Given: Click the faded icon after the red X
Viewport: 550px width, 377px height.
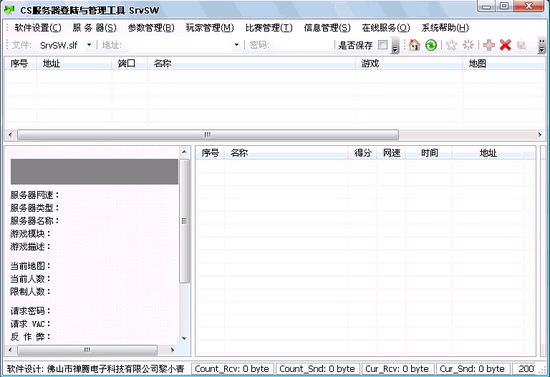Looking at the screenshot, I should pos(522,45).
